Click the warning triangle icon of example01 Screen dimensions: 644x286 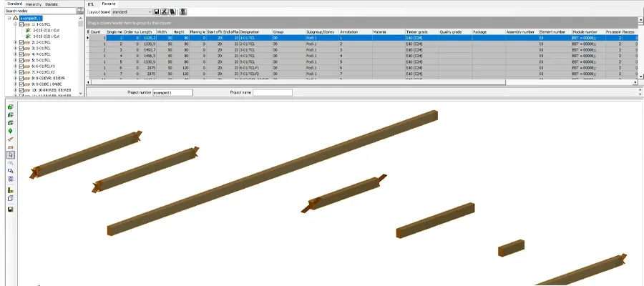click(x=15, y=19)
